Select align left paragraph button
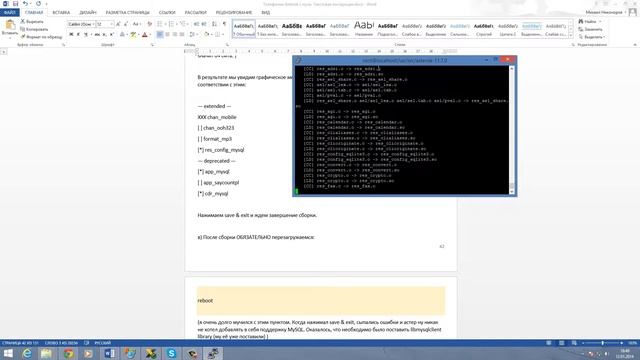The width and height of the screenshot is (640, 360). [160, 35]
